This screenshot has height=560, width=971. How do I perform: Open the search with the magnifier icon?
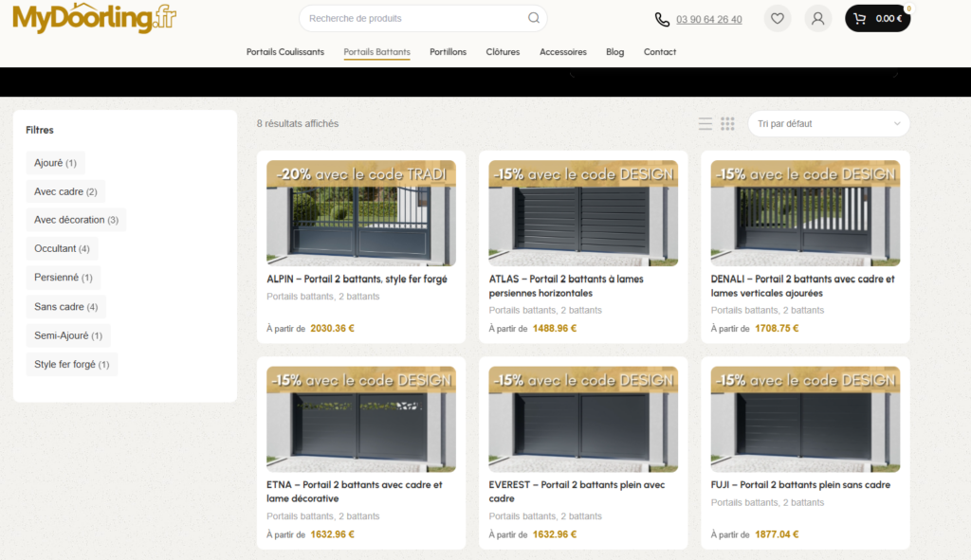533,18
